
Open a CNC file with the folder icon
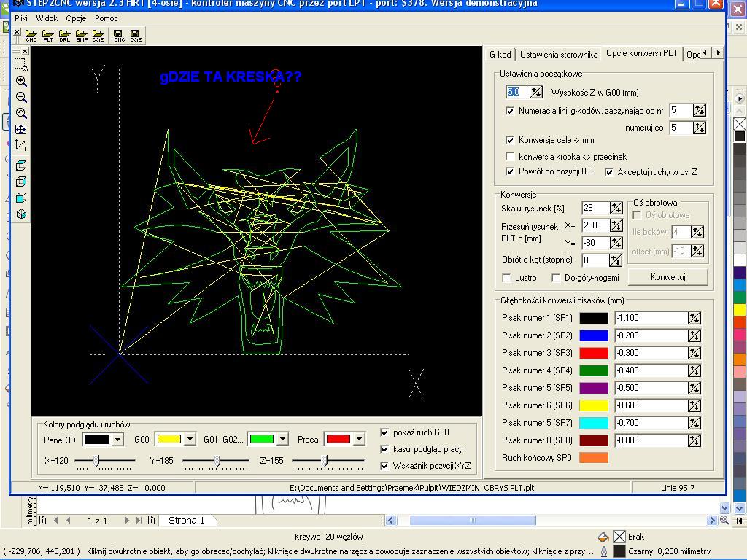click(31, 35)
